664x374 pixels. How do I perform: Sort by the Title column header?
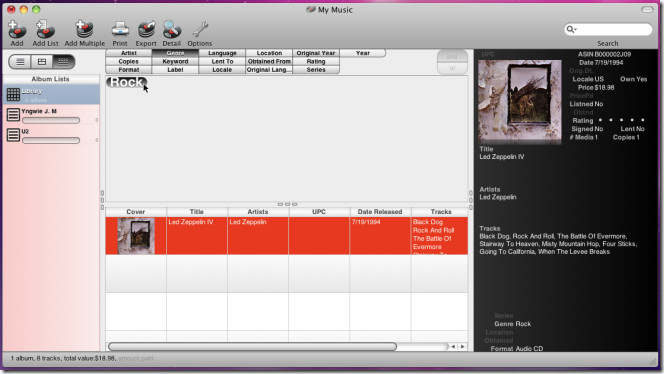(x=197, y=212)
